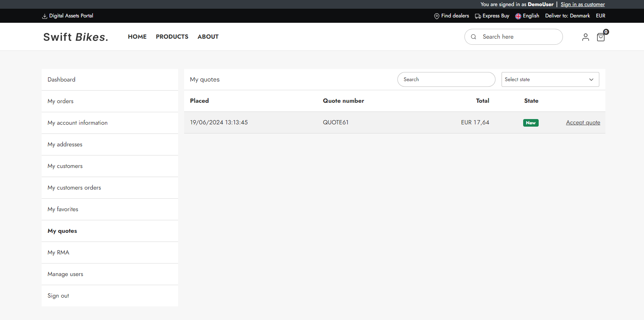
Task: Open My orders in the sidebar
Action: tap(61, 101)
